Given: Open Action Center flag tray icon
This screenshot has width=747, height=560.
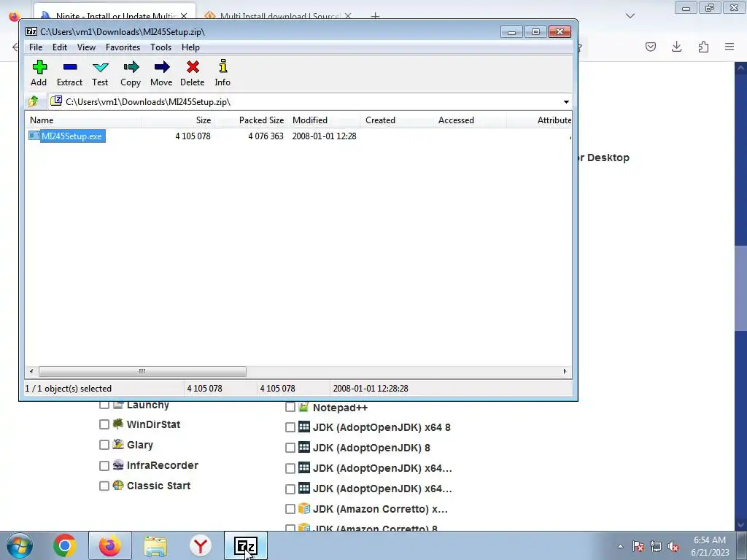Looking at the screenshot, I should pos(638,547).
